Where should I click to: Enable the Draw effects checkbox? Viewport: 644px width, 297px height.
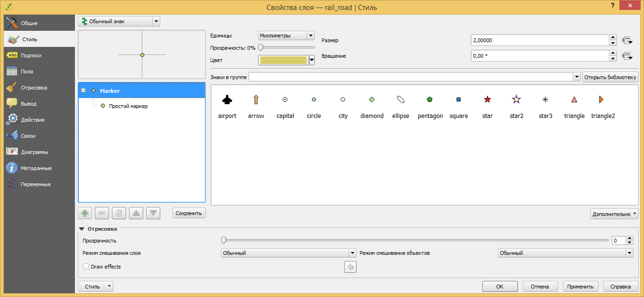click(x=86, y=267)
